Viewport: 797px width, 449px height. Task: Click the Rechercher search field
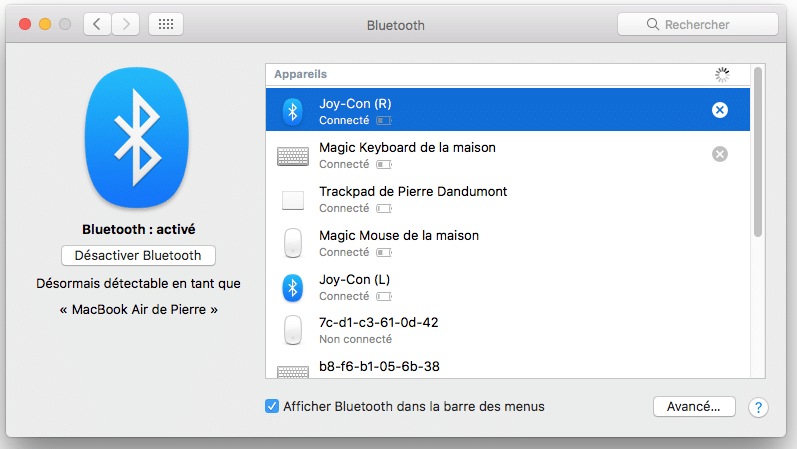pyautogui.click(x=697, y=24)
